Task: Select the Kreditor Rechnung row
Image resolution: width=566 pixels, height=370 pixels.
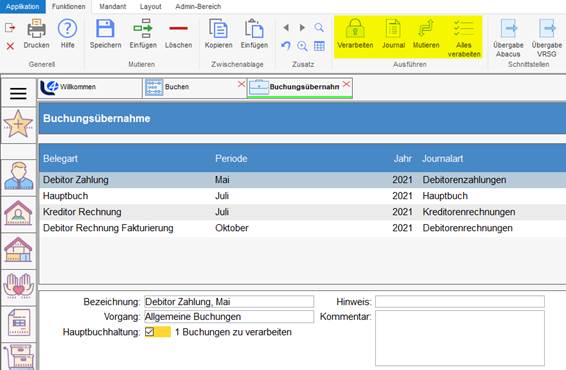Action: coord(302,212)
